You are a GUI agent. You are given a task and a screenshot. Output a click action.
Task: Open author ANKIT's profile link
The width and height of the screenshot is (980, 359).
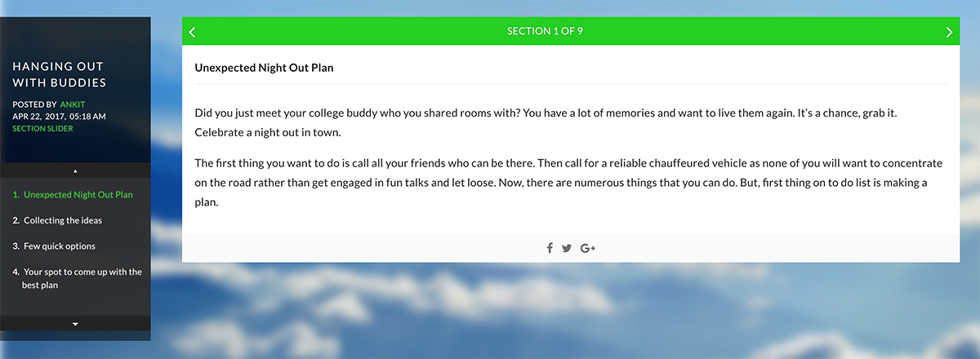(x=73, y=104)
